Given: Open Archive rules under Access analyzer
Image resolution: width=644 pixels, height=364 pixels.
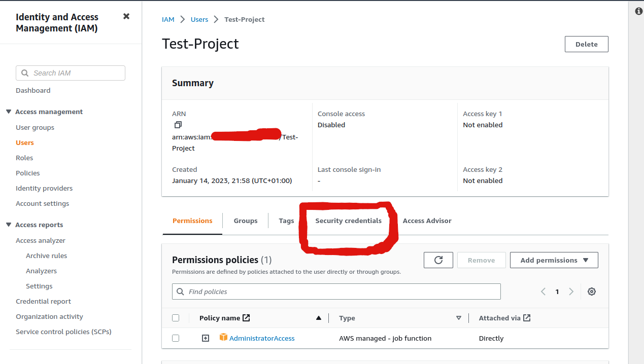Looking at the screenshot, I should [x=47, y=256].
